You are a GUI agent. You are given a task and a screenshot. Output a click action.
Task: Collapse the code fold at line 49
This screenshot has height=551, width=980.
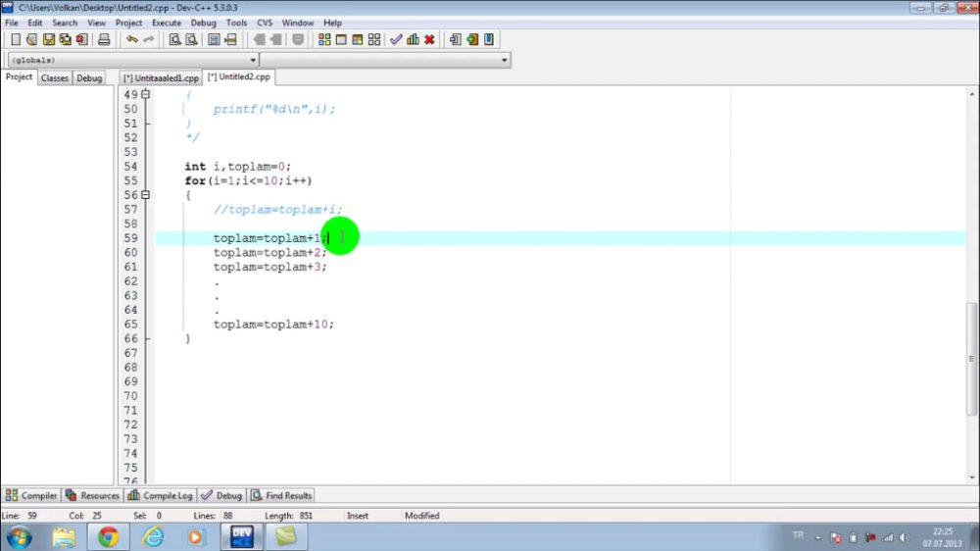coord(146,94)
